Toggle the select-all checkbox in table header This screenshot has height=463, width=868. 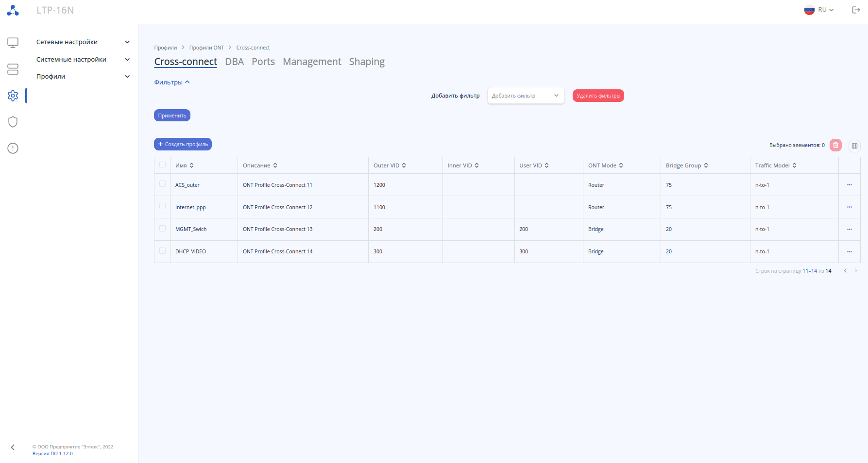click(163, 165)
